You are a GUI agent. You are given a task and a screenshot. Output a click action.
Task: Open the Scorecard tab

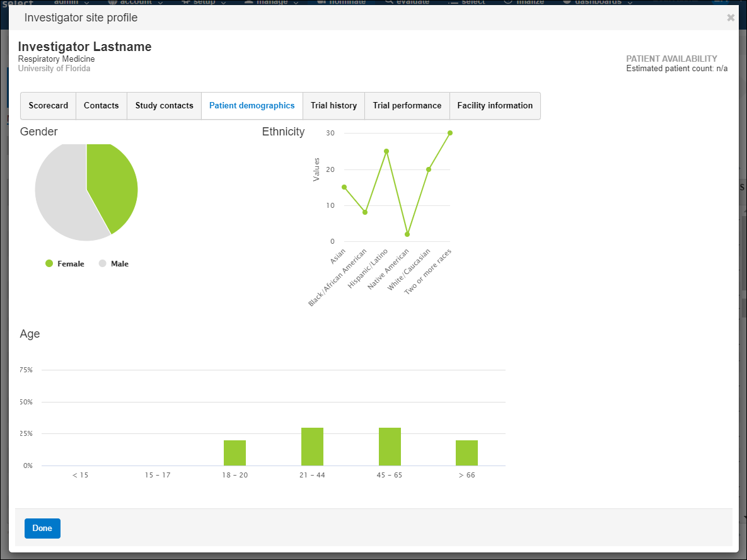[x=48, y=106]
